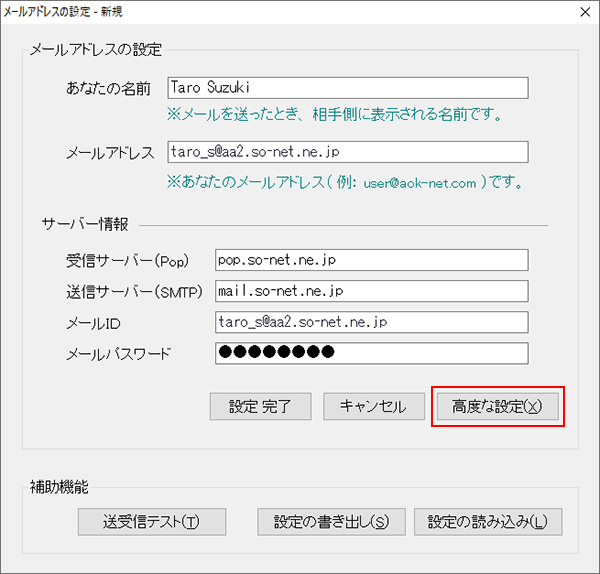Import via 設定の読み込み(L) button
Image resolution: width=600 pixels, height=574 pixels.
(488, 522)
